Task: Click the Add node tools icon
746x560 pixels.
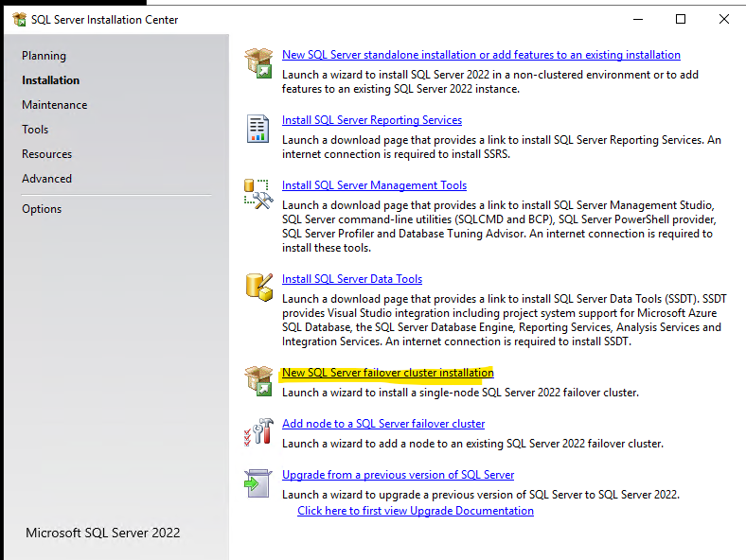Action: point(258,432)
